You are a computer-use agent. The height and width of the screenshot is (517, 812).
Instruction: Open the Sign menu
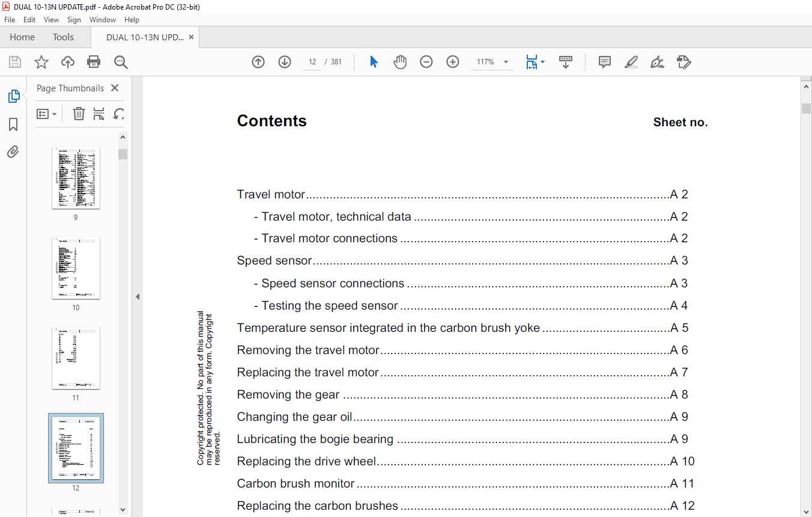(74, 20)
